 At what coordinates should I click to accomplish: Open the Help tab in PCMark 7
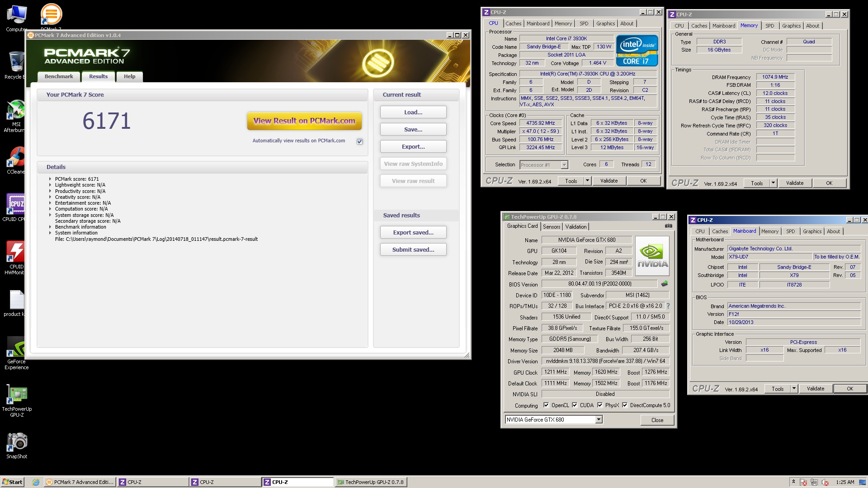130,76
